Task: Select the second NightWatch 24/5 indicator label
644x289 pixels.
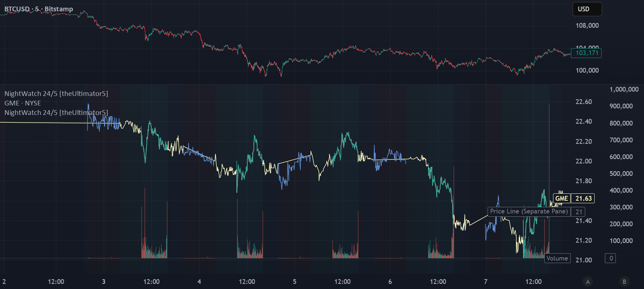Action: pyautogui.click(x=56, y=112)
